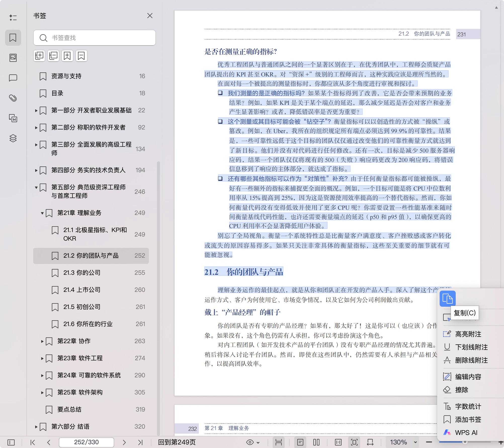Open the comments panel icon
The height and width of the screenshot is (448, 504).
pos(13,78)
